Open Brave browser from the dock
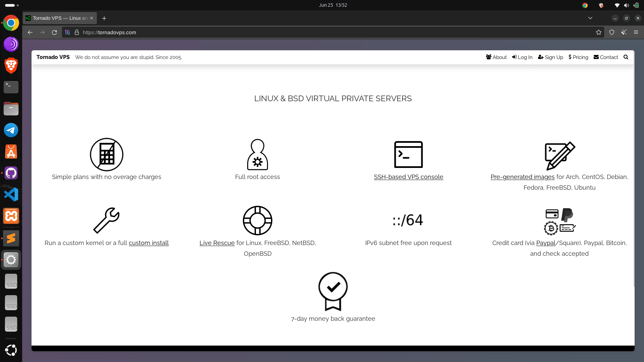 click(11, 66)
